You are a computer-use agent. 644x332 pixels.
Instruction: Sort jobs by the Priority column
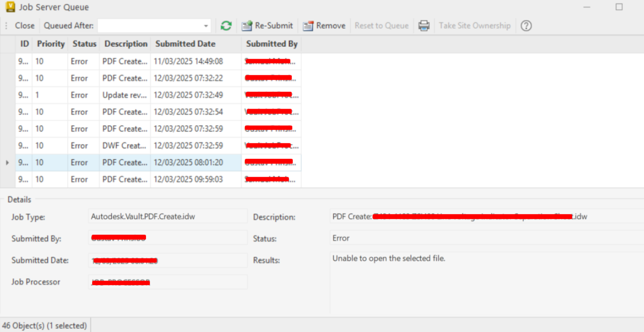point(50,44)
